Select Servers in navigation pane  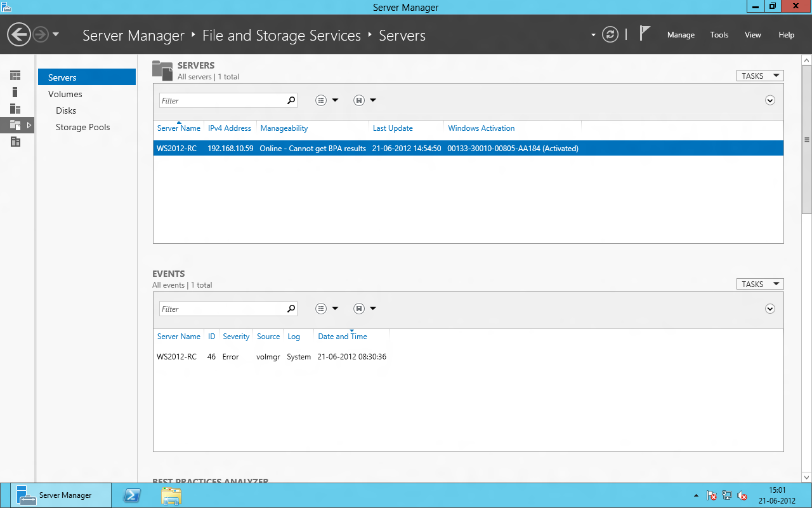tap(87, 77)
